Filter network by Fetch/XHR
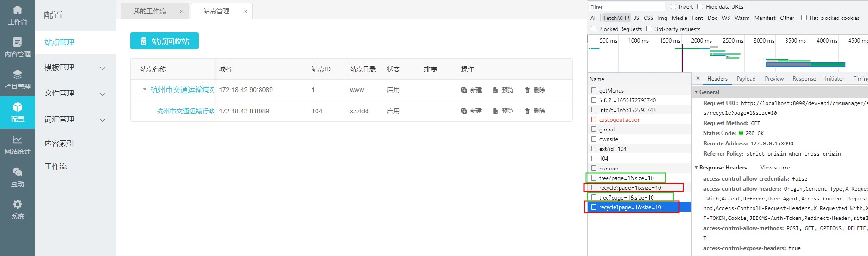Image resolution: width=868 pixels, height=256 pixels. tap(616, 18)
